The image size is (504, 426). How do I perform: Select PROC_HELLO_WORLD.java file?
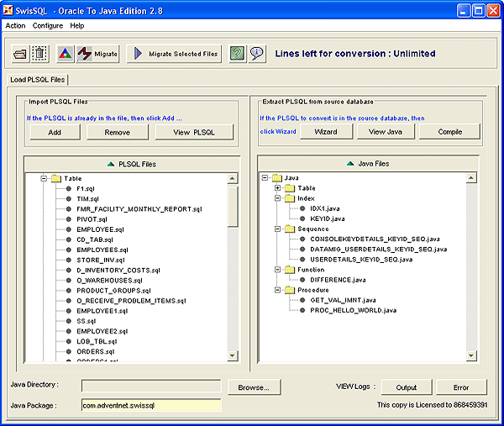pyautogui.click(x=353, y=310)
